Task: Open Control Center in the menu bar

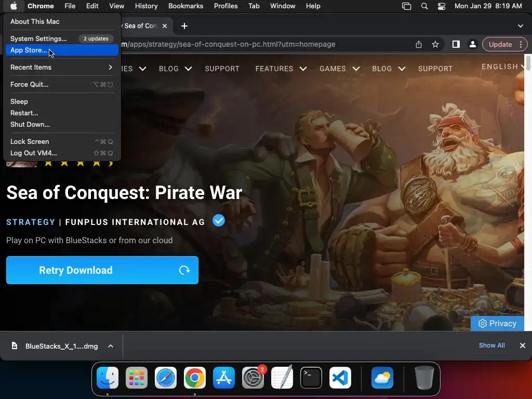Action: pyautogui.click(x=442, y=6)
